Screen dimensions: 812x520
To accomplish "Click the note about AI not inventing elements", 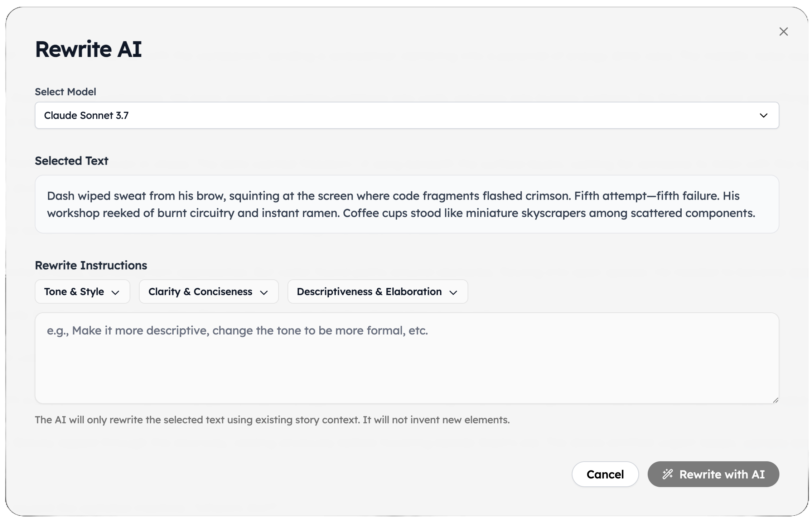I will pos(272,420).
